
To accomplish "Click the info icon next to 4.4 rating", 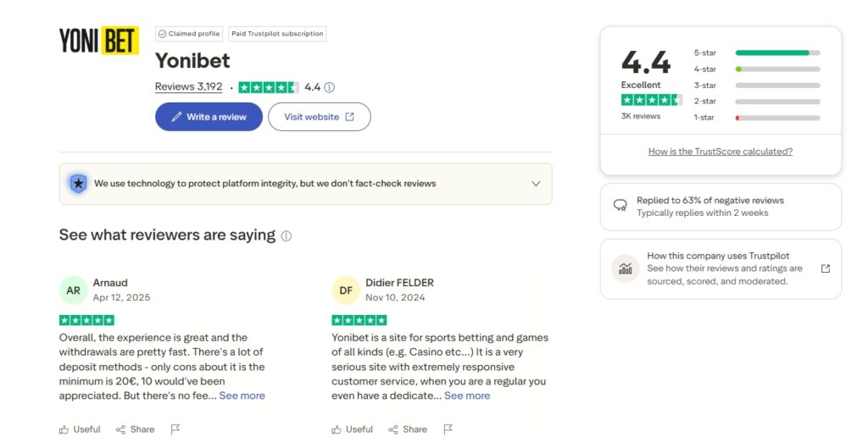I will pyautogui.click(x=330, y=87).
